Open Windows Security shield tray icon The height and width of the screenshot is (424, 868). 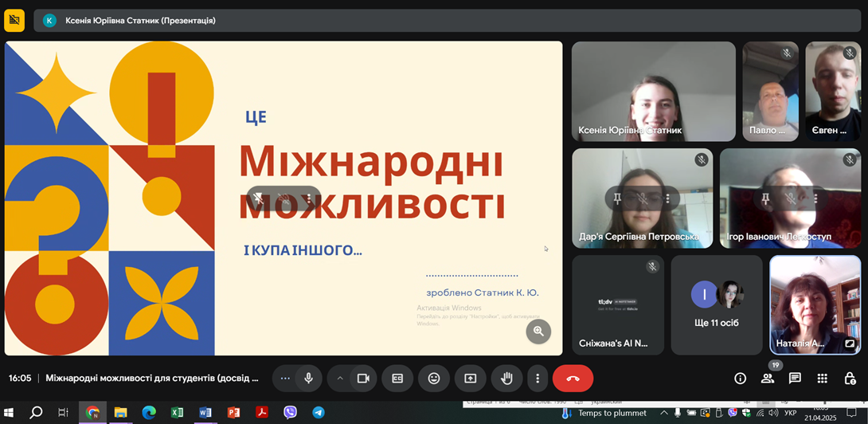coord(747,413)
